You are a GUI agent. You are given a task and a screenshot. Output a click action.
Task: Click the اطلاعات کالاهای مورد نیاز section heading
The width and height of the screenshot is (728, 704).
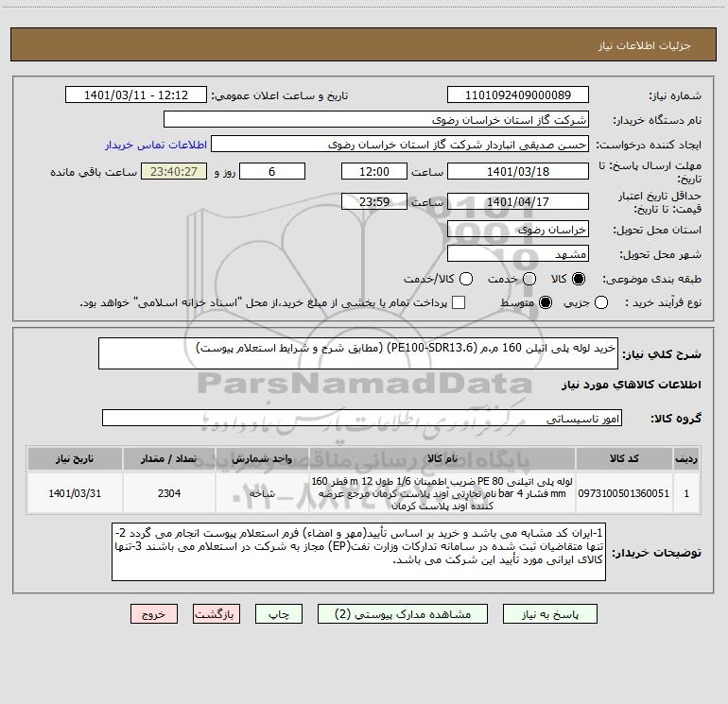coord(631,385)
